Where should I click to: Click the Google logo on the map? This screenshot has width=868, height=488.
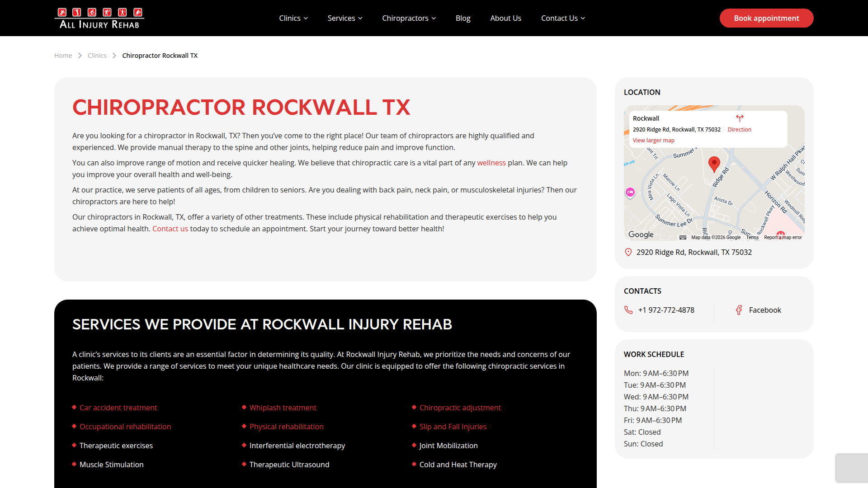641,235
